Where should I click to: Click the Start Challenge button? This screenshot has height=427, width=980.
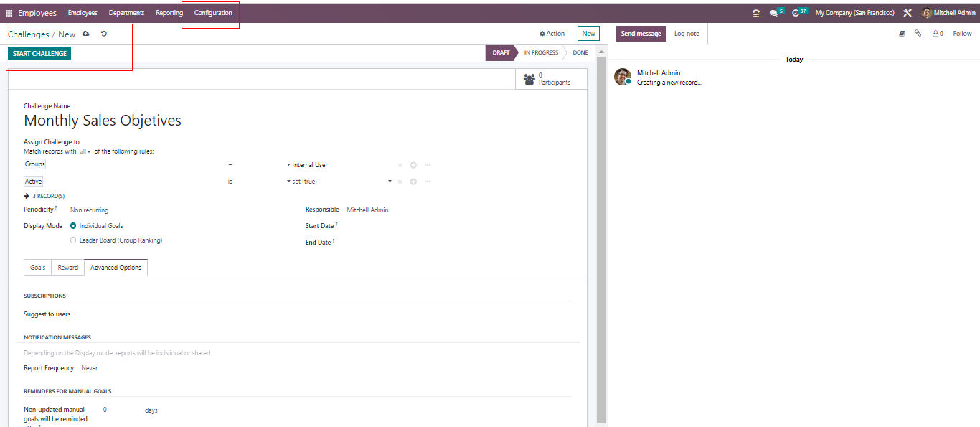click(x=39, y=54)
